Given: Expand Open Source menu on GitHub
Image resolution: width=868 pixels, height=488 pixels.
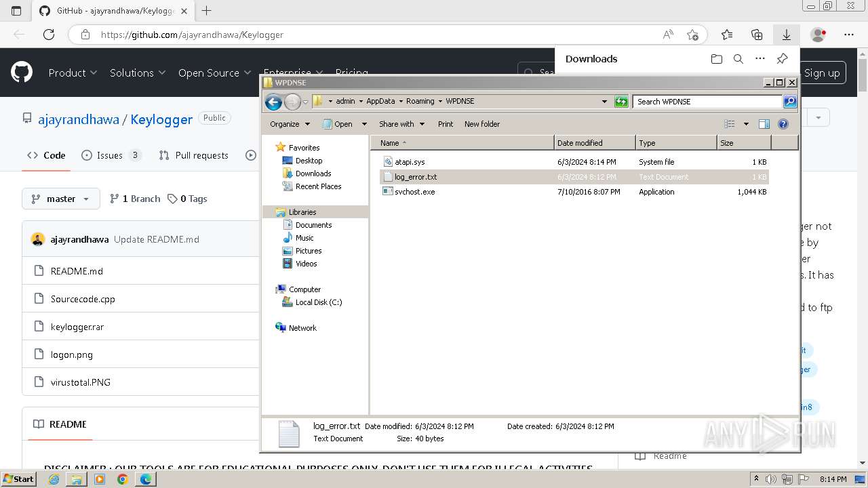Looking at the screenshot, I should point(214,73).
